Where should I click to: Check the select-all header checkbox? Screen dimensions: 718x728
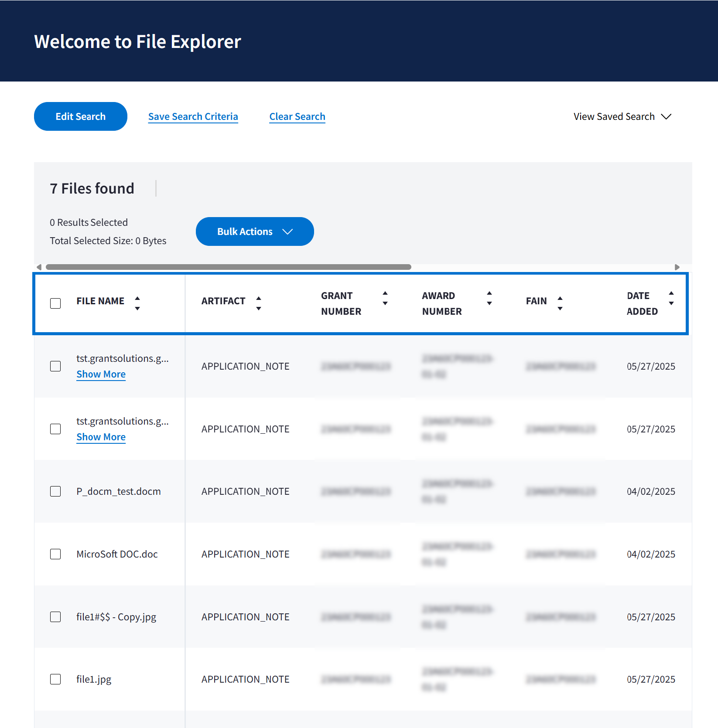(55, 303)
